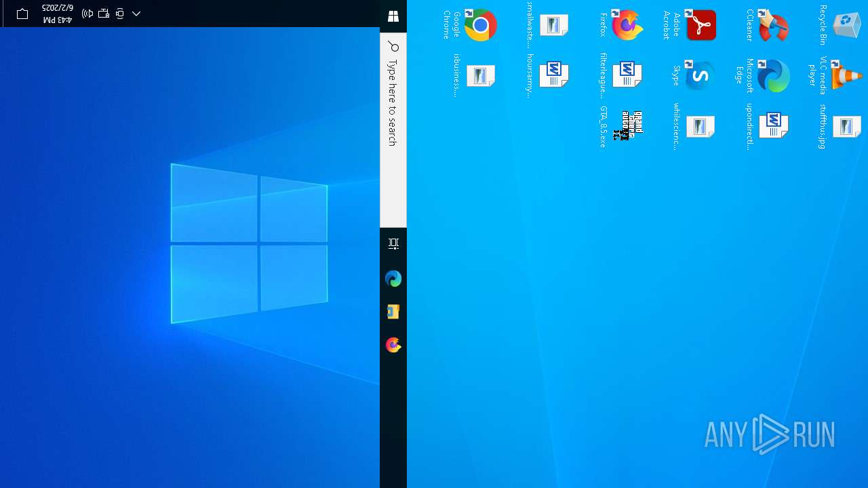Open the Action Center notifications icon
The height and width of the screenshot is (488, 868).
click(x=22, y=14)
